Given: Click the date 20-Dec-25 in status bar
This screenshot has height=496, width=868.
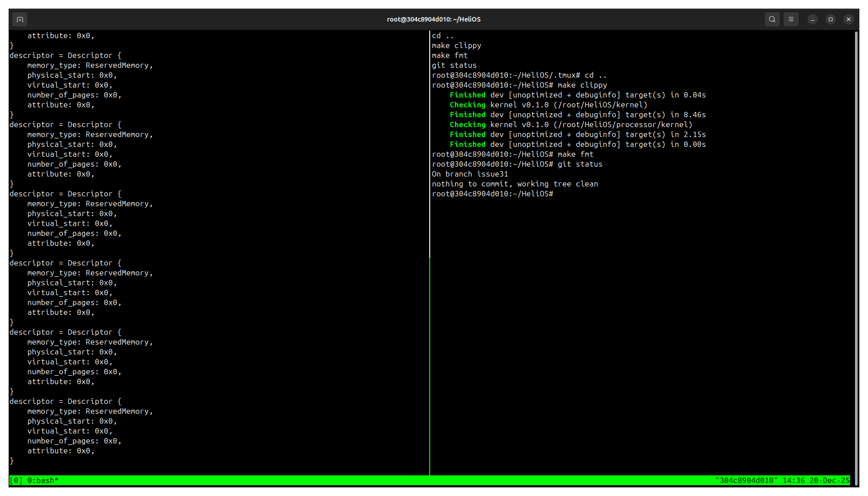Looking at the screenshot, I should pos(829,480).
